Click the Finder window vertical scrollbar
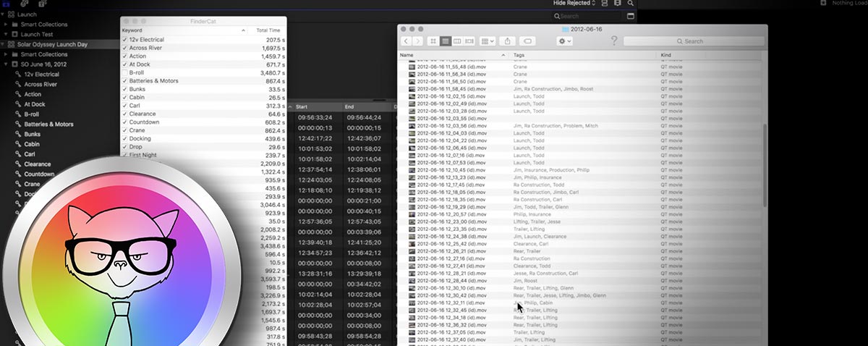The image size is (868, 346). pos(765,161)
